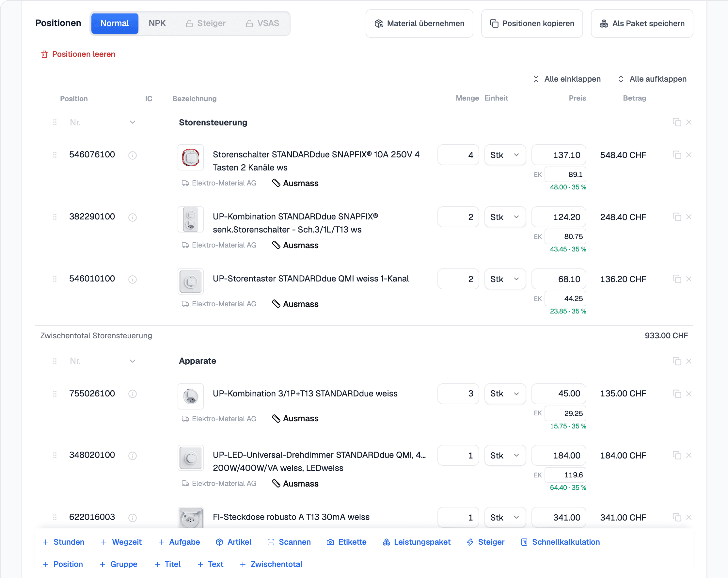Viewport: 728px width, 578px height.
Task: Open Stk dropdown for Drehdimmer row
Action: point(505,455)
